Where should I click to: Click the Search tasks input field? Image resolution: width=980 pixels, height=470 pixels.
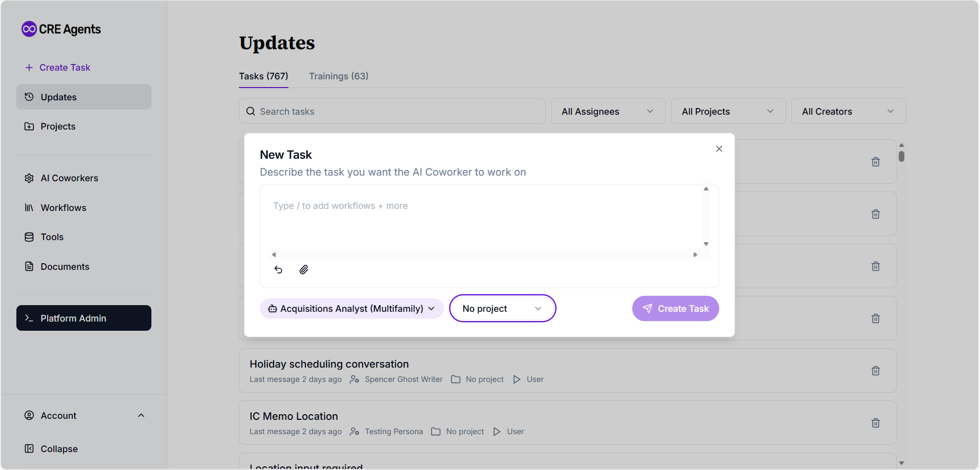392,111
